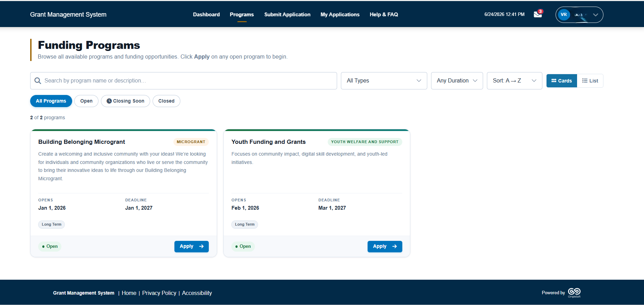
Task: Click opens date Jan 1, 2026
Action: point(52,208)
